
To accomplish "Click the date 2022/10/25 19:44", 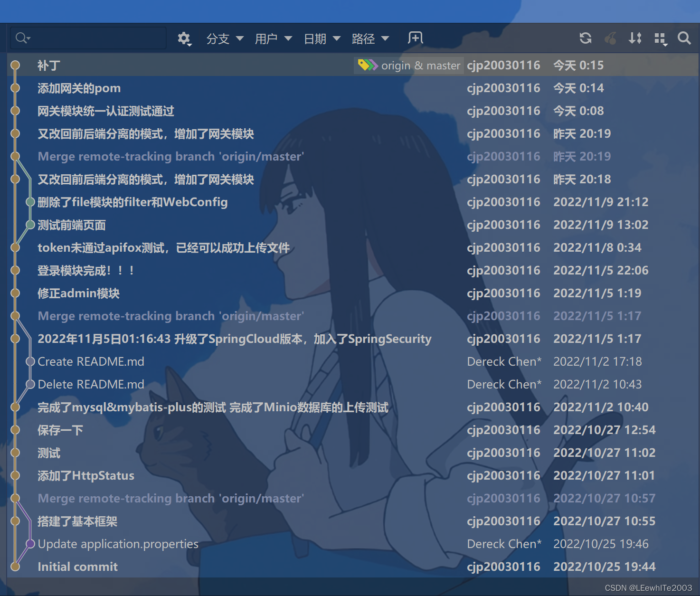I will tap(605, 567).
